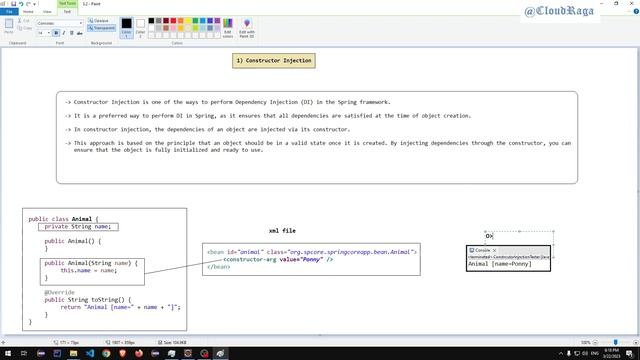Image resolution: width=640 pixels, height=360 pixels.
Task: Open File Explorer from the taskbar
Action: tap(73, 353)
